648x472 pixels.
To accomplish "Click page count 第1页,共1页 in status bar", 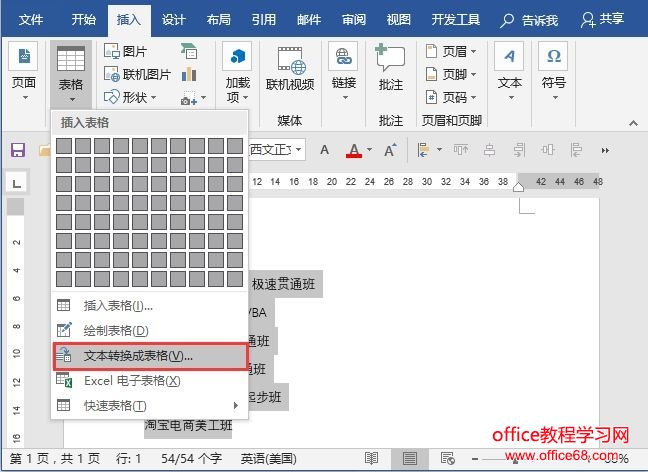I will pyautogui.click(x=55, y=458).
